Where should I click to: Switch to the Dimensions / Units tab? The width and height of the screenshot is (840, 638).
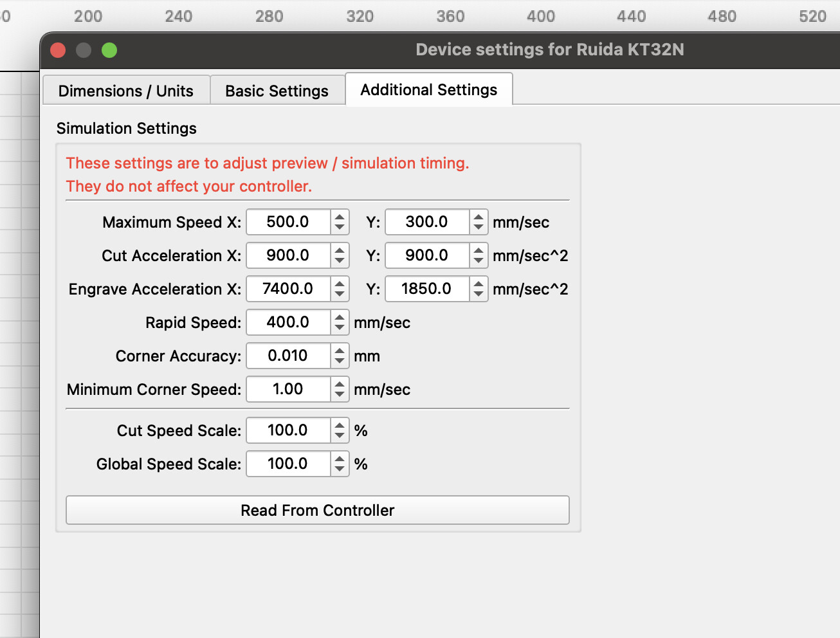tap(126, 91)
